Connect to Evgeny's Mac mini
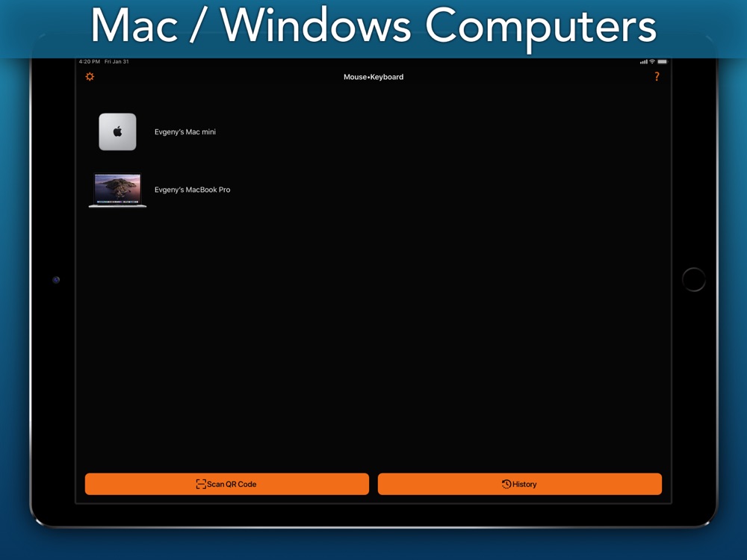Viewport: 747px width, 560px height. pos(185,132)
